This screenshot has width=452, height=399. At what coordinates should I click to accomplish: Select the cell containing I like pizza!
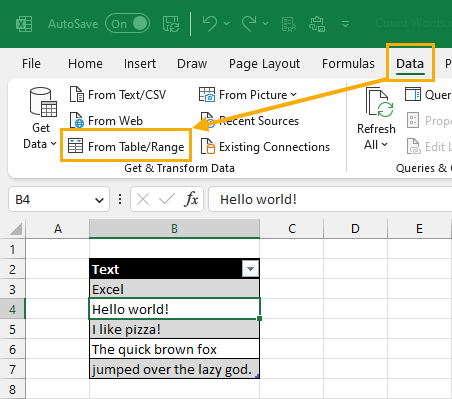pyautogui.click(x=174, y=329)
